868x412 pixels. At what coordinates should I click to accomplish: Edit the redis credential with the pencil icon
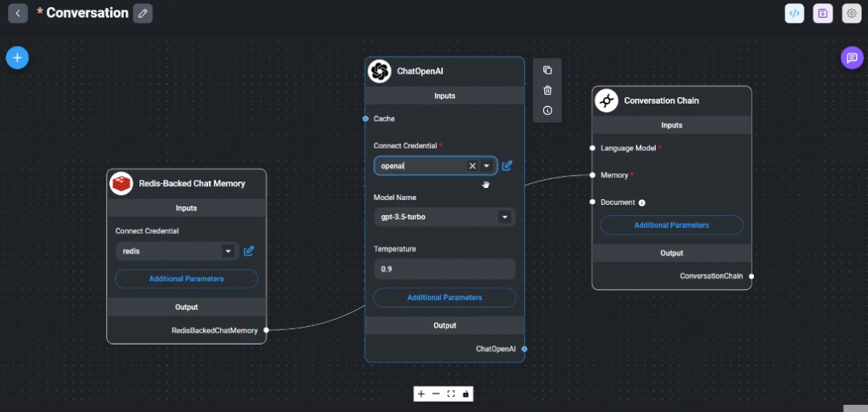coord(248,251)
